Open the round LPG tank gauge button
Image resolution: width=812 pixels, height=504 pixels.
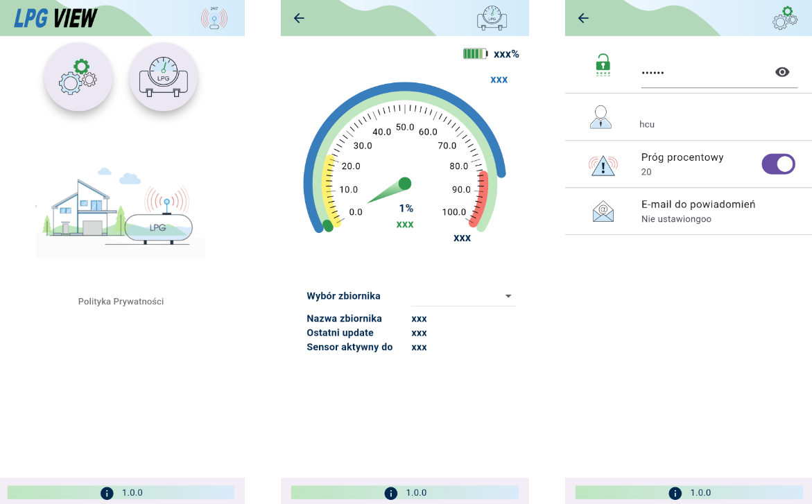(164, 77)
